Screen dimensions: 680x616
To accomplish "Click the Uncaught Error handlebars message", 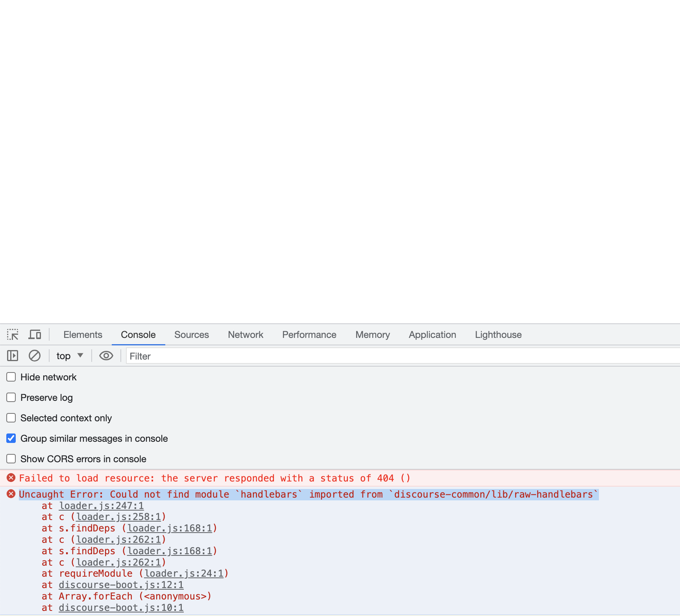I will [309, 494].
